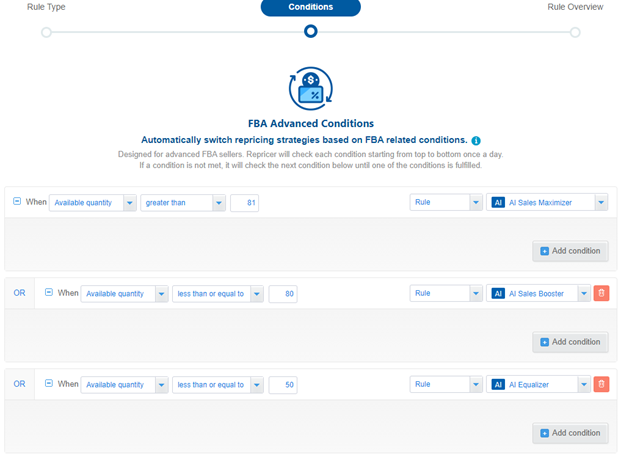Jump to the Rule Overview step circle
This screenshot has width=643, height=457.
575,32
